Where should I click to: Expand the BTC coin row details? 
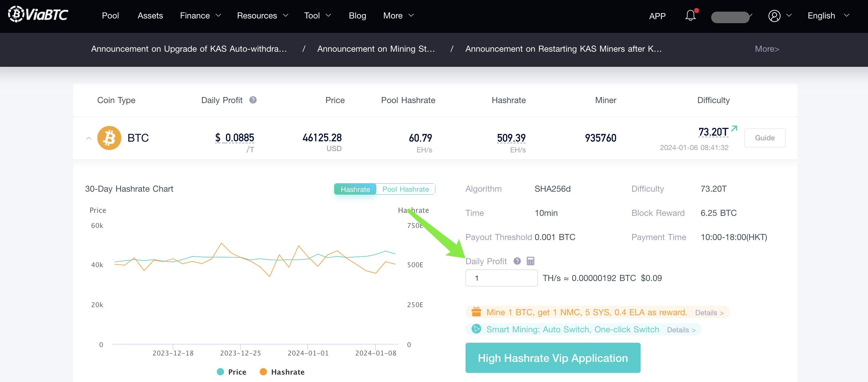pos(89,138)
